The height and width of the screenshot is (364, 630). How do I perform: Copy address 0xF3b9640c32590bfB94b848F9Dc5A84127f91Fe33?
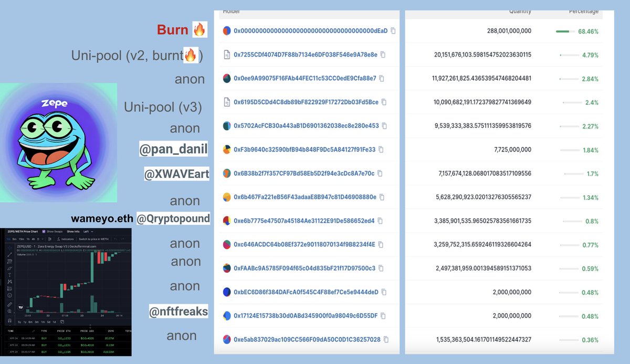tap(381, 149)
